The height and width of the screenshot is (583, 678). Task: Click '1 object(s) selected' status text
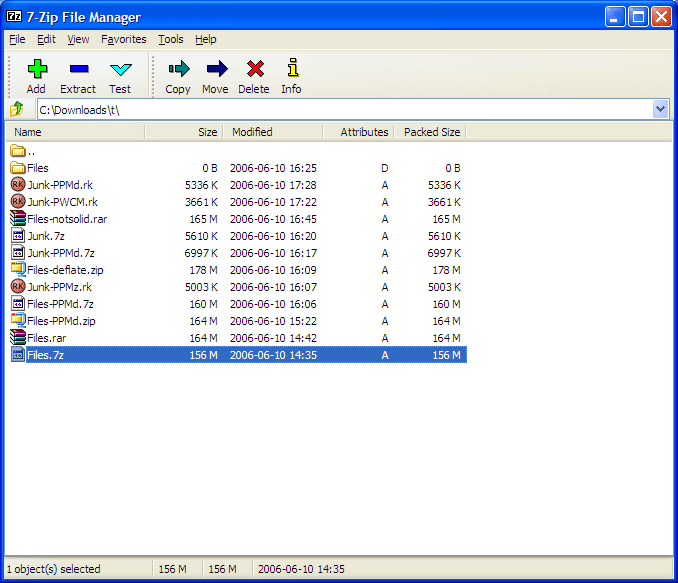pos(54,569)
